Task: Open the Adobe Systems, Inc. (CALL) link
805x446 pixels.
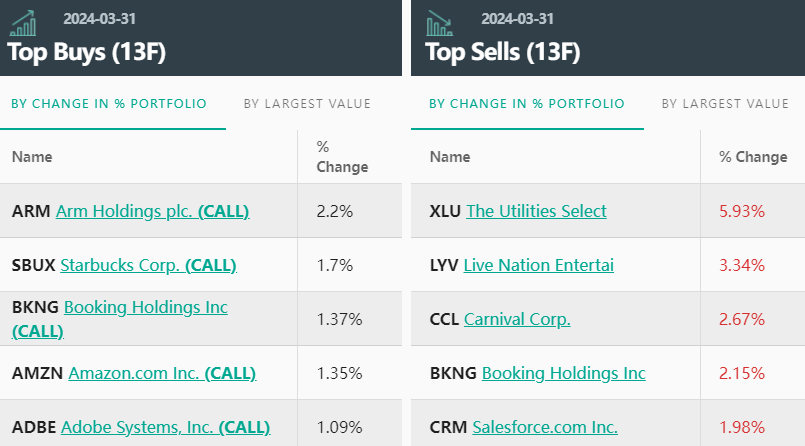Action: 165,427
